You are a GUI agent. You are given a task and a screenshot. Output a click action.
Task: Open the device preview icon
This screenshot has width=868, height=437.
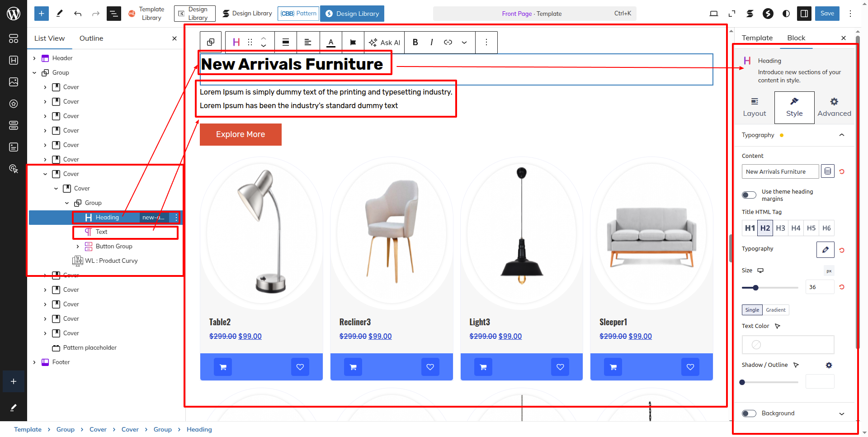[x=714, y=14]
